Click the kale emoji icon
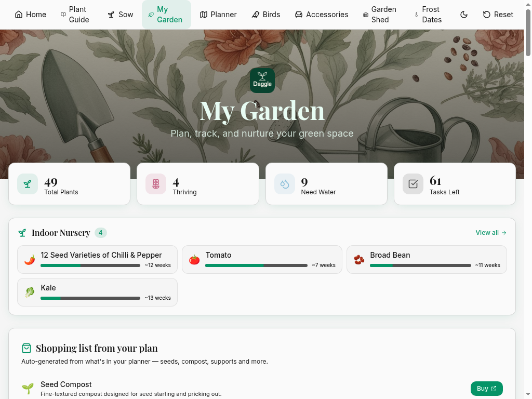This screenshot has width=532, height=399. pos(30,292)
